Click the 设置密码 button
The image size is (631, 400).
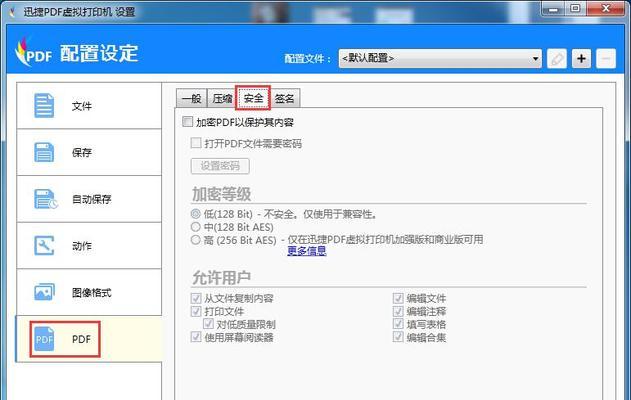(220, 166)
